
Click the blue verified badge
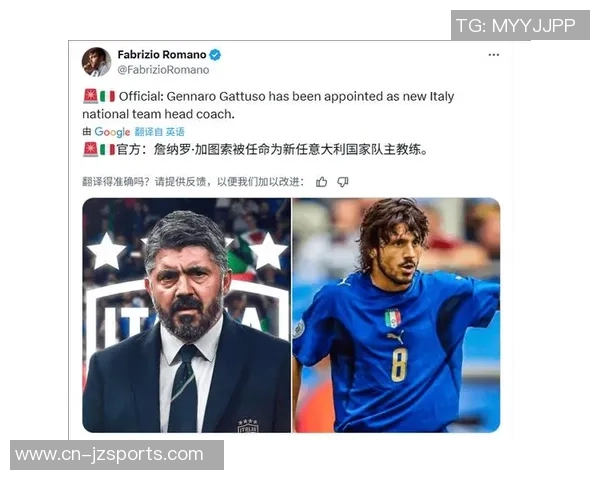215,55
